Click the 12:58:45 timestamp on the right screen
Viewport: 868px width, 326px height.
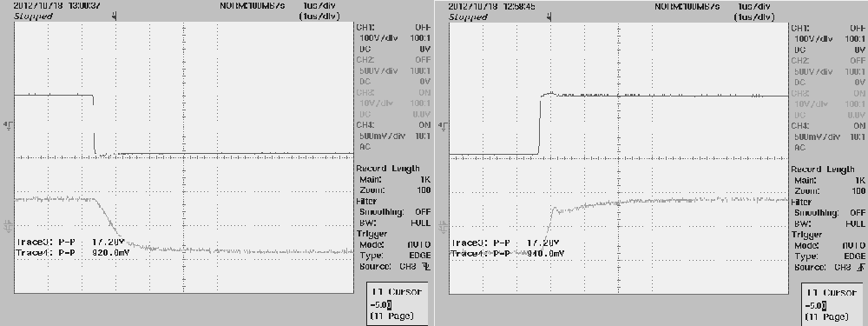(520, 6)
